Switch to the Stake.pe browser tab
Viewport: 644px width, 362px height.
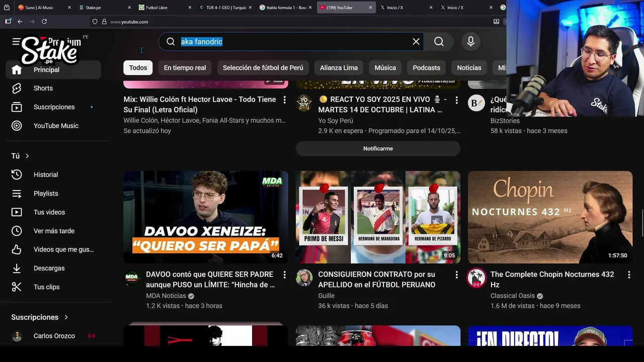(106, 8)
